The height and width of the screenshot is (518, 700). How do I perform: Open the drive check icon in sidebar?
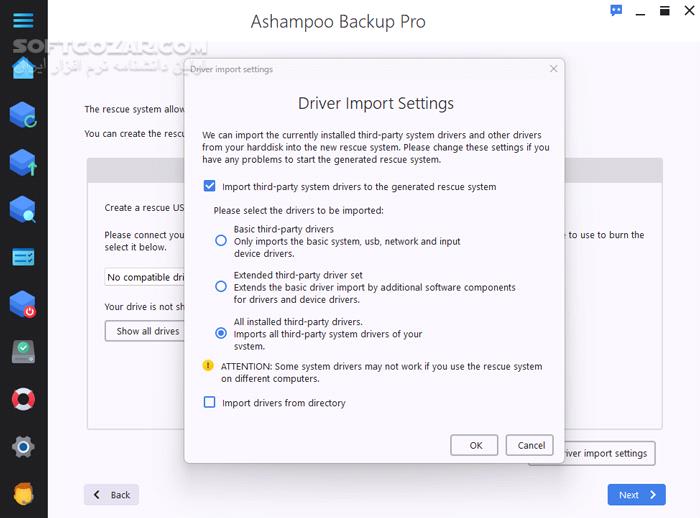[23, 352]
